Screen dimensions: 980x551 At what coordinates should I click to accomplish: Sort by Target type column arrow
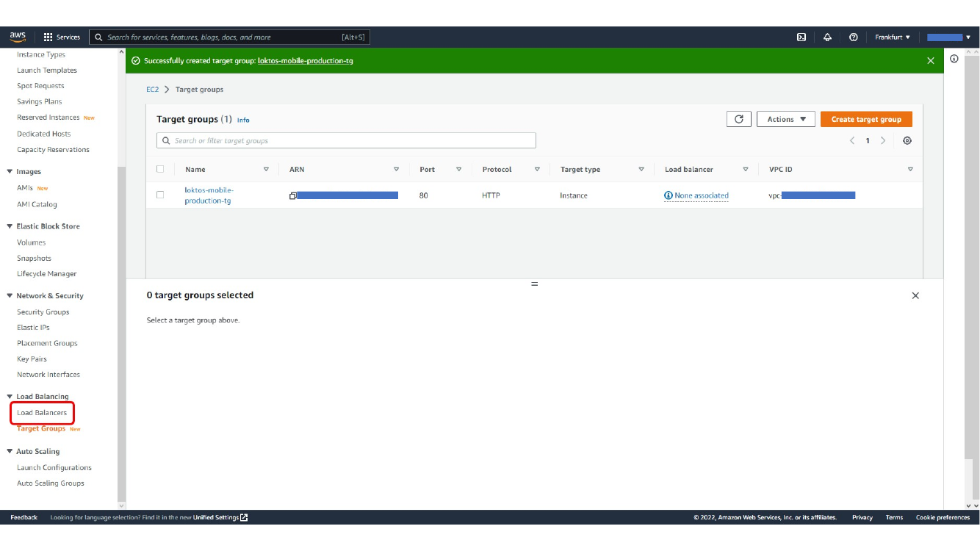641,170
